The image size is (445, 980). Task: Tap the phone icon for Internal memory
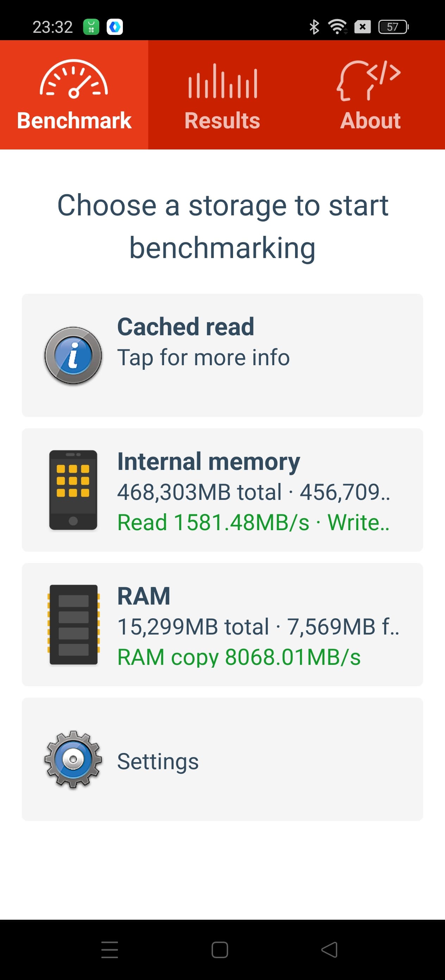tap(73, 490)
